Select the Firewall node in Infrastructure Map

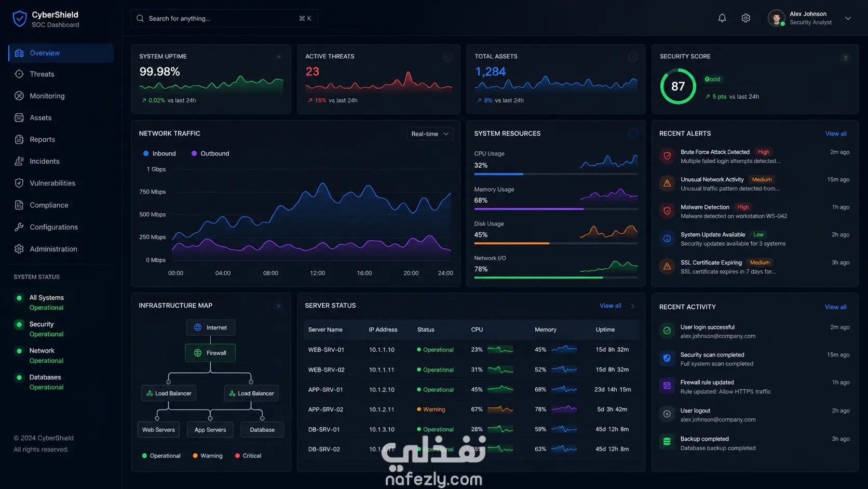pos(210,353)
